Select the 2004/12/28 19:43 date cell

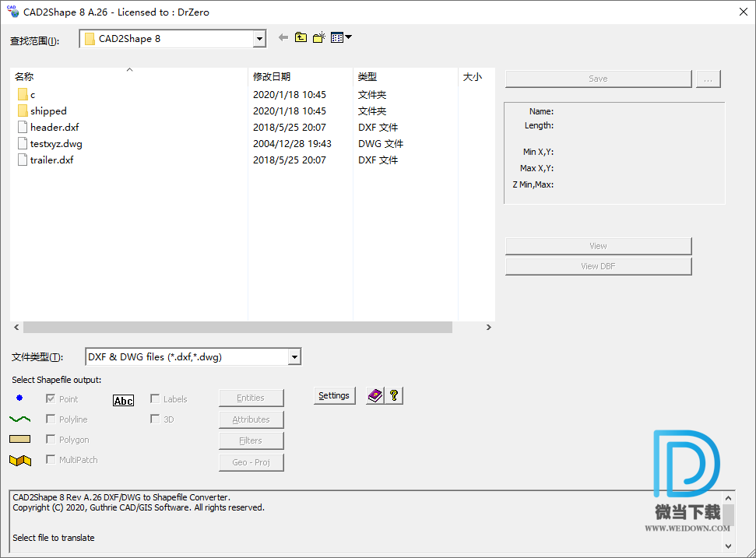tap(292, 144)
